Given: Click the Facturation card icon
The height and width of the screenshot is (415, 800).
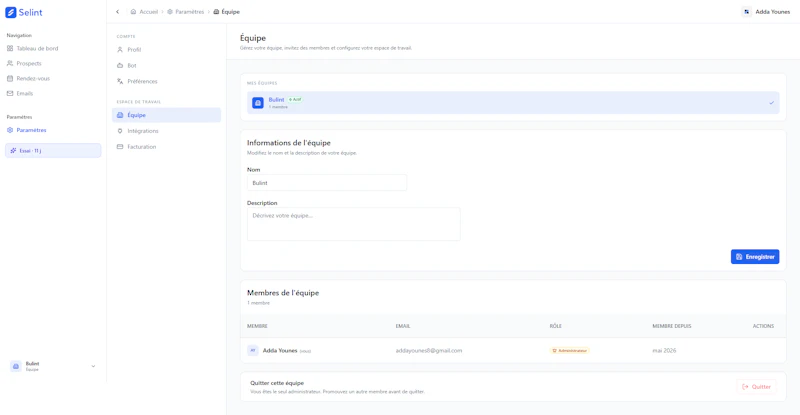Looking at the screenshot, I should (120, 147).
